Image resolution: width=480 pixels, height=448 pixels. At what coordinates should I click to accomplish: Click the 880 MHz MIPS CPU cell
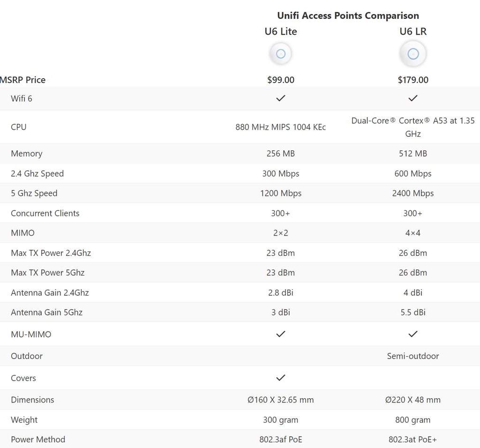tap(281, 127)
